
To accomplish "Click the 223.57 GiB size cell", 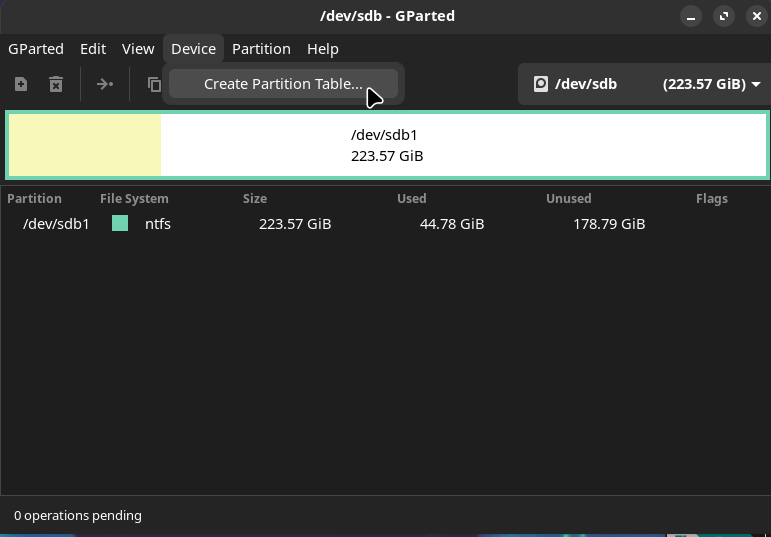I will click(x=295, y=224).
